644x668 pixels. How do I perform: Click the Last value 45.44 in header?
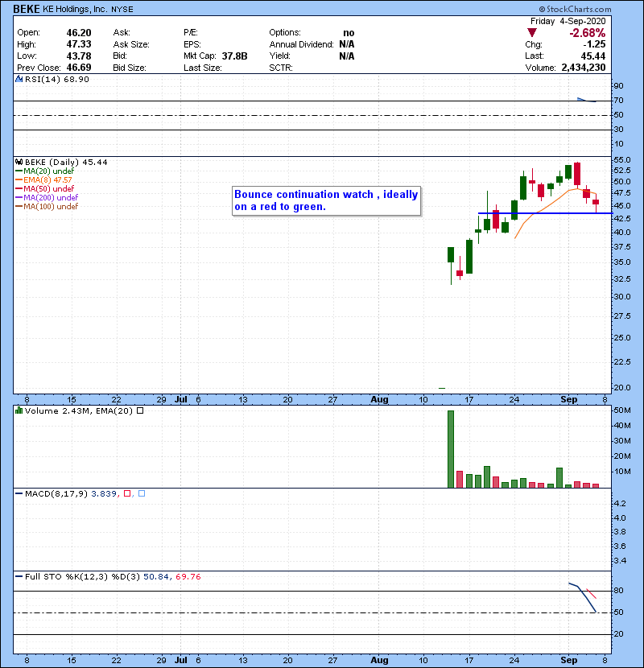(592, 56)
